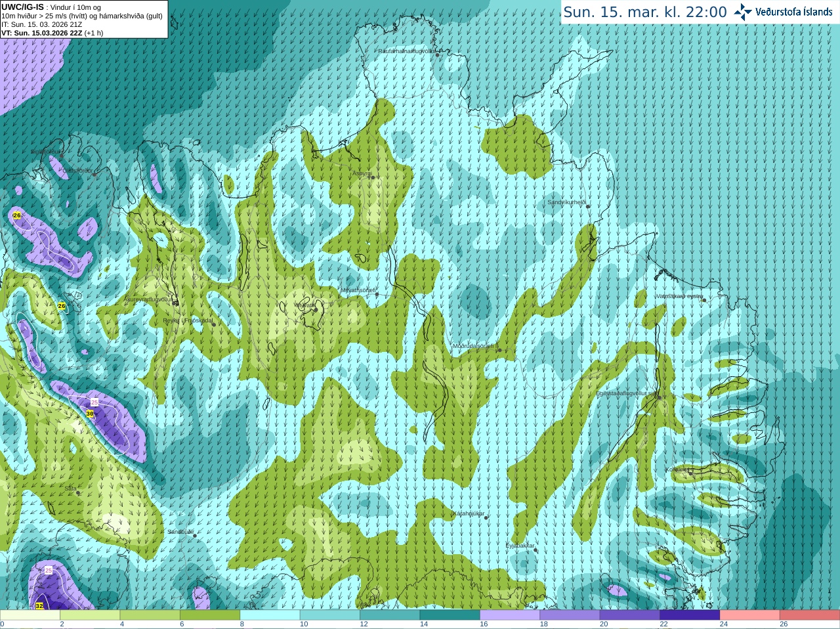Pick the Eyjabakkar station dot
Image resolution: width=840 pixels, height=629 pixels.
click(x=536, y=550)
